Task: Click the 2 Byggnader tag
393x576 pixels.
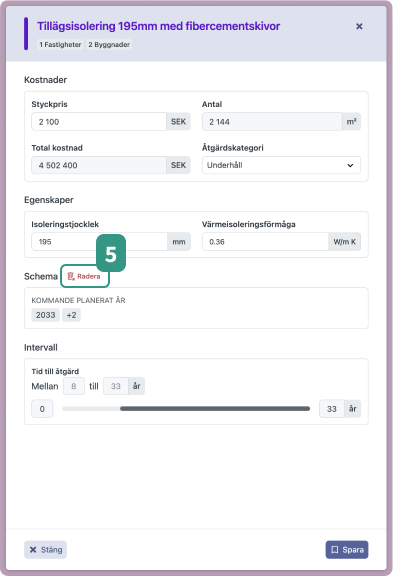Action: coord(109,44)
